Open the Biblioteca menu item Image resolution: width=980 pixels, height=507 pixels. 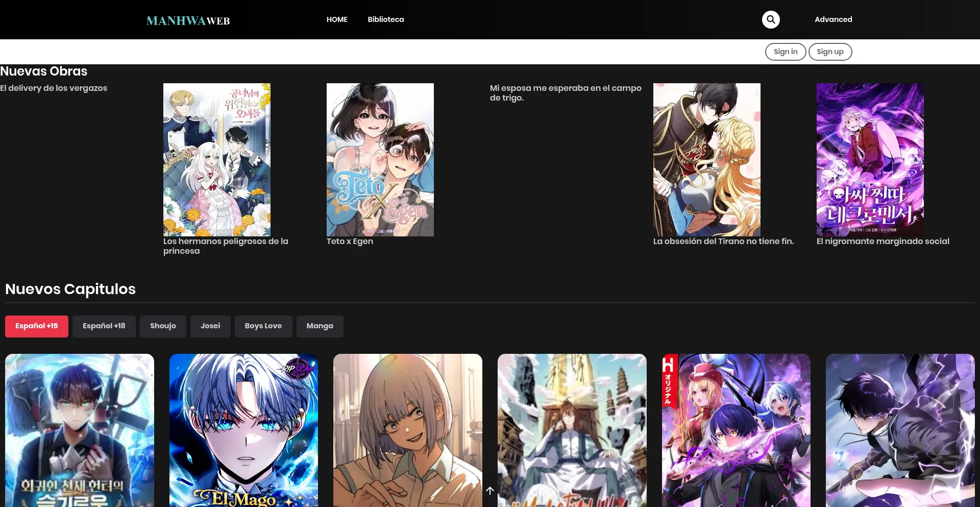coord(386,19)
